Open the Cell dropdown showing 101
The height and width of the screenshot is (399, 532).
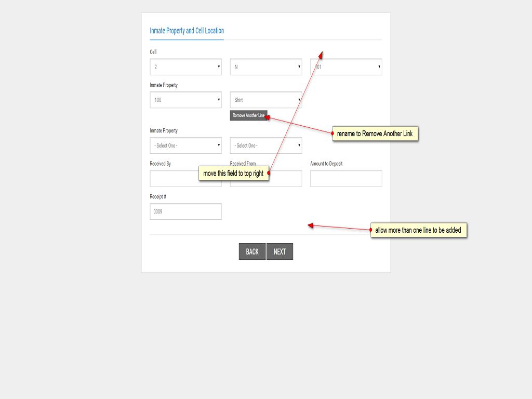point(346,67)
